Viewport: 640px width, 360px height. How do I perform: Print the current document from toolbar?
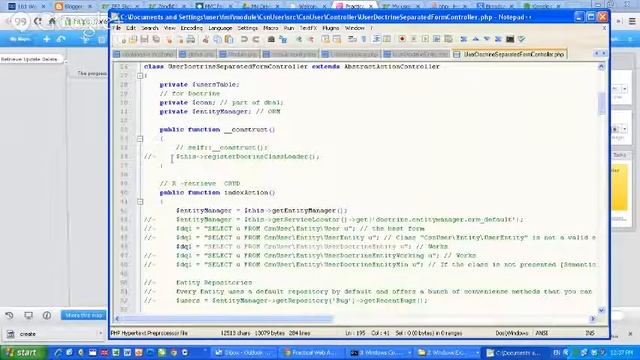click(x=191, y=39)
